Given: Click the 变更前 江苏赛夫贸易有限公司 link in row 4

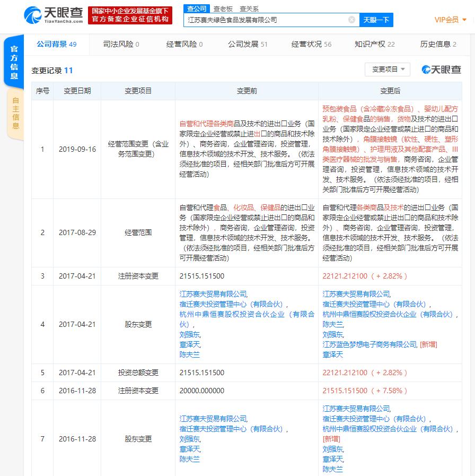Looking at the screenshot, I should coord(213,294).
